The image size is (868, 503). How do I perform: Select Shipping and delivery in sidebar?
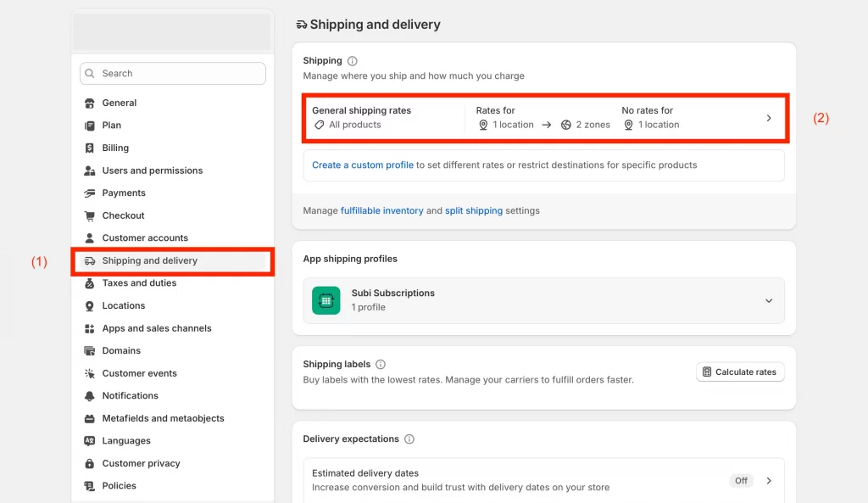149,261
